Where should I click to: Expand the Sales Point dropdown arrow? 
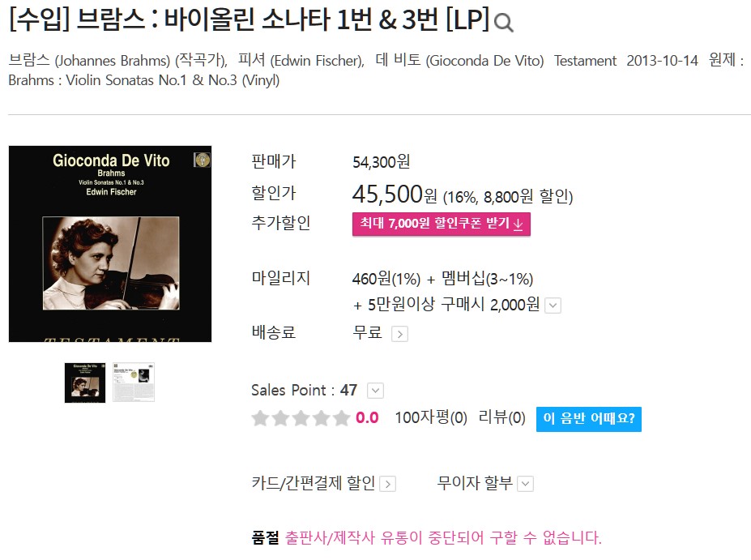pos(376,391)
